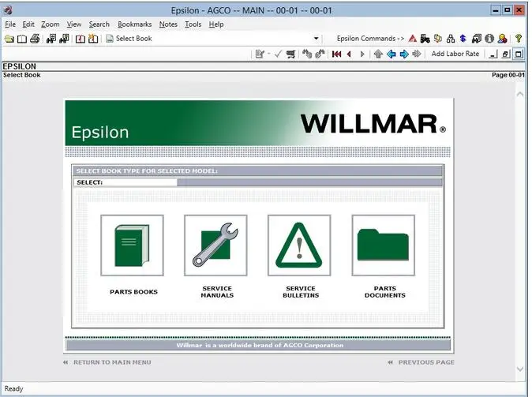
Task: Click the red bookmark book icon
Action: (80, 39)
